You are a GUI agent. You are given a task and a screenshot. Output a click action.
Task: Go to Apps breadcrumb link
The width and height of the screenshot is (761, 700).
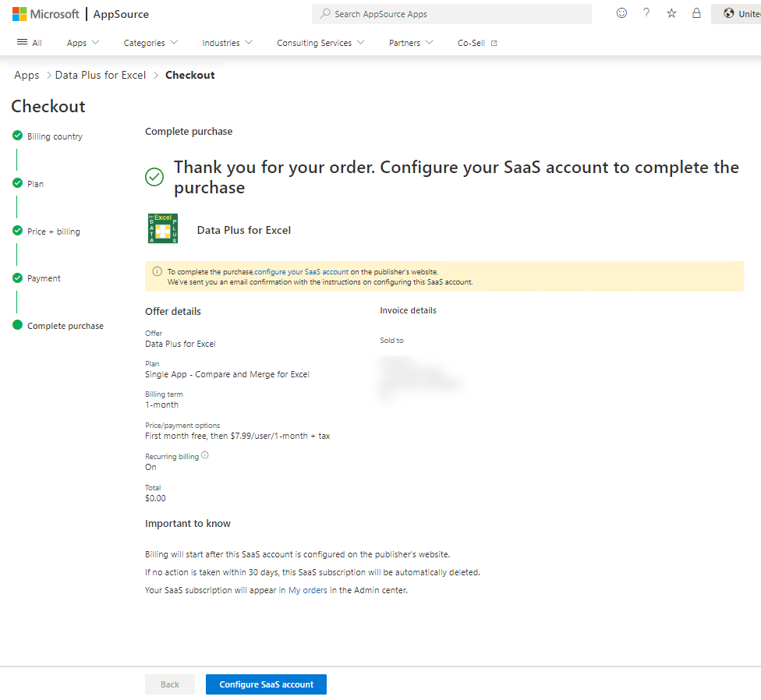click(x=27, y=76)
